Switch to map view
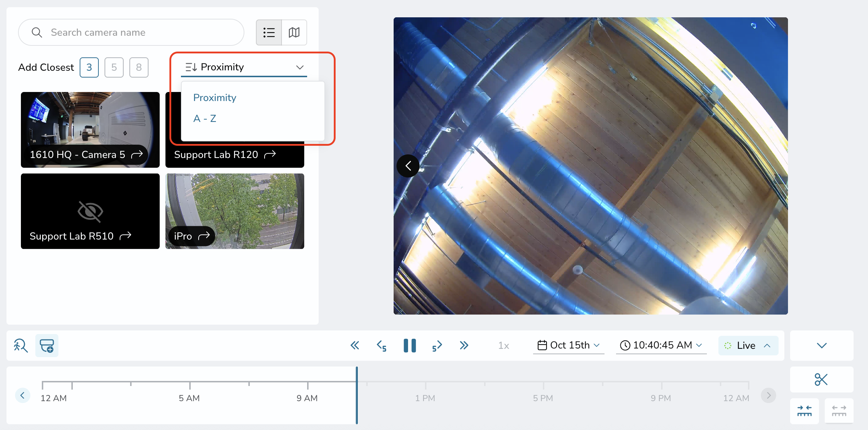Viewport: 868px width, 430px height. click(294, 32)
